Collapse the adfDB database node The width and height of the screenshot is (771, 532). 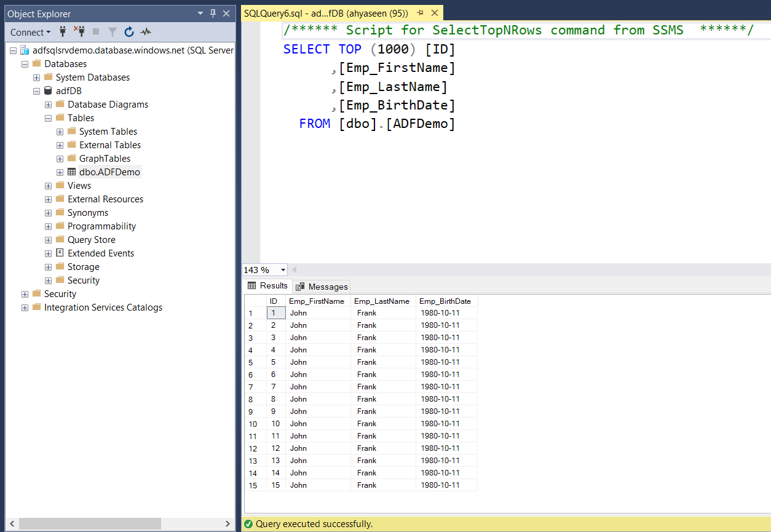pos(36,91)
